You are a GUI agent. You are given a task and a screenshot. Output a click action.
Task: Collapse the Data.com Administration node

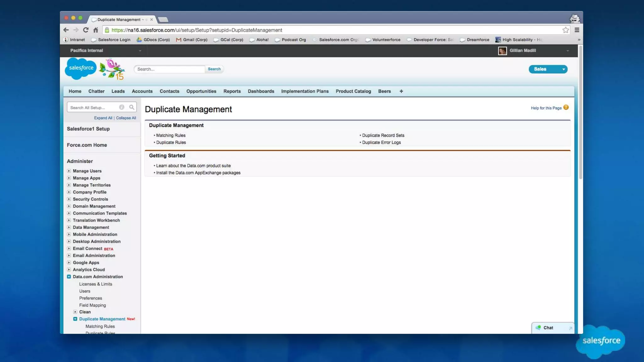click(69, 277)
